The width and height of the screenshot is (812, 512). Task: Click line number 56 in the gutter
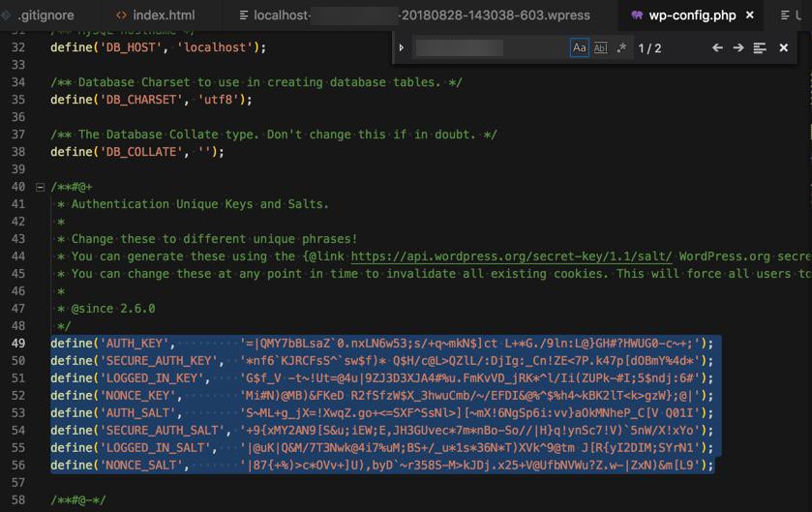coord(18,466)
